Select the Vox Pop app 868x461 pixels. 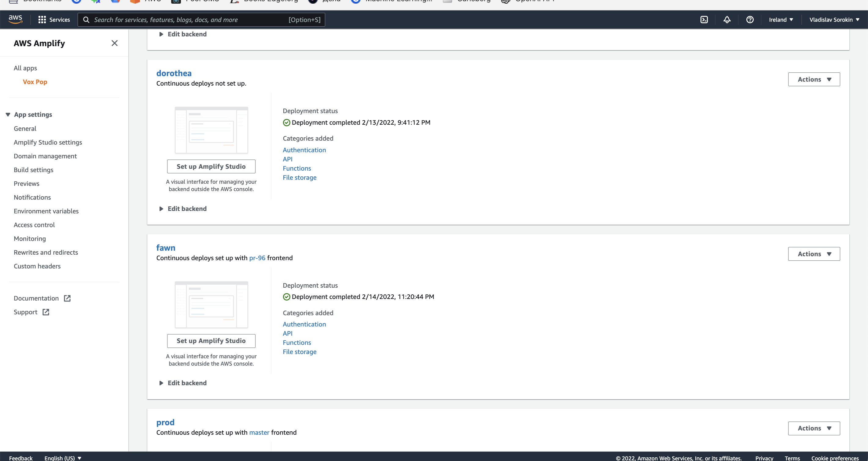35,82
